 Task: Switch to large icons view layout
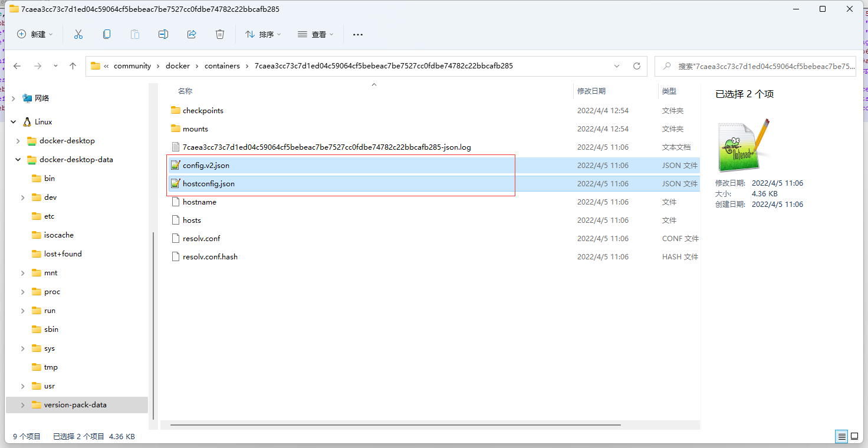[x=854, y=437]
